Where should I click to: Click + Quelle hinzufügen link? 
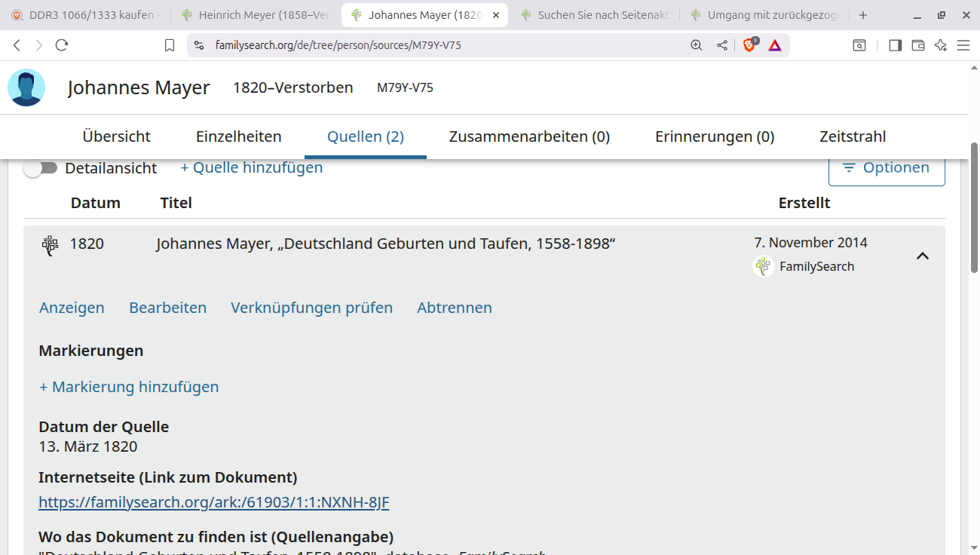point(252,167)
